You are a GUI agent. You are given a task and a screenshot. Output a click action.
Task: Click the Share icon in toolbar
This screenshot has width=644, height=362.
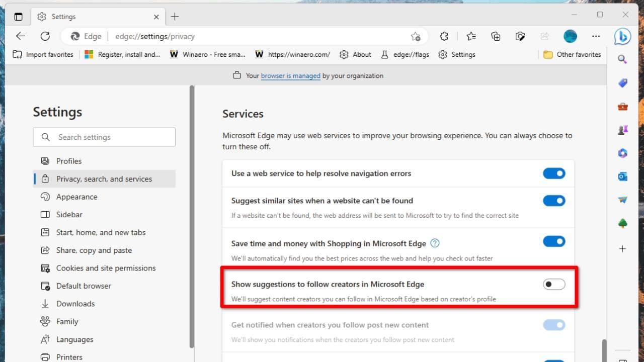tap(544, 36)
